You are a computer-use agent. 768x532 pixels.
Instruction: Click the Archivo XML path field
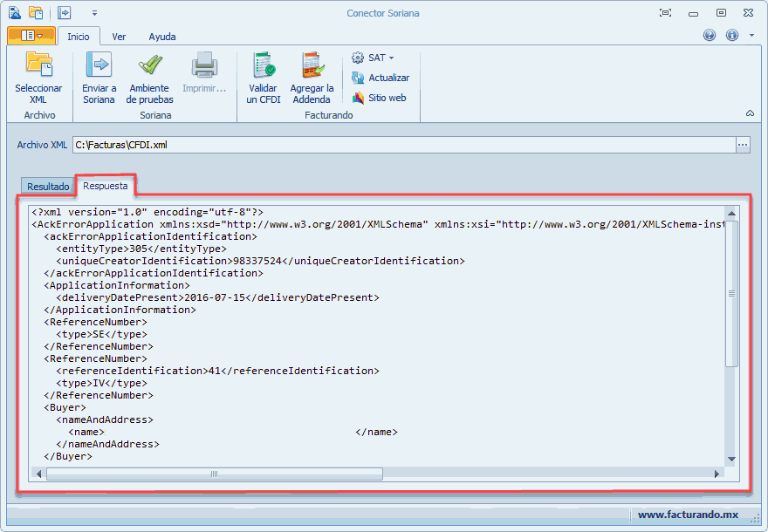coord(401,145)
